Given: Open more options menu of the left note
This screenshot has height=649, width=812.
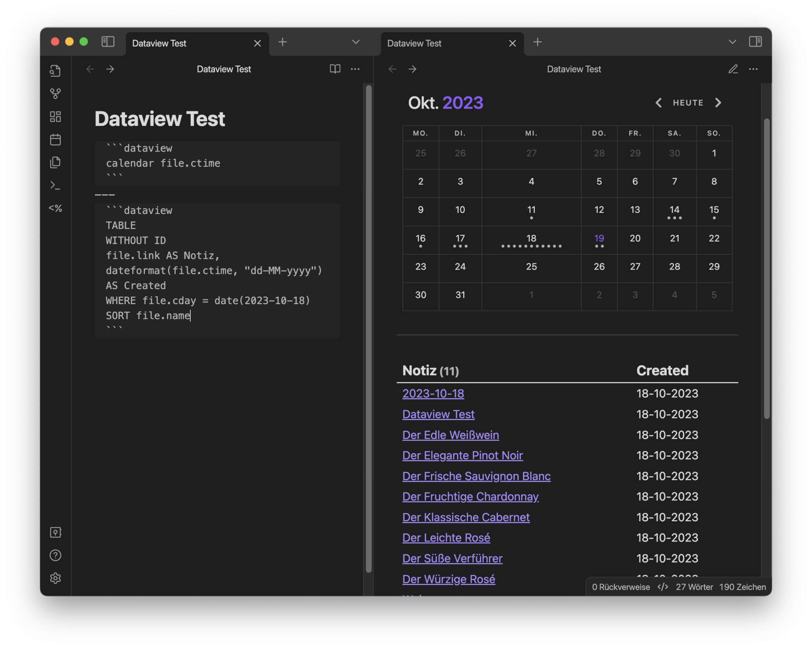Looking at the screenshot, I should [x=355, y=69].
